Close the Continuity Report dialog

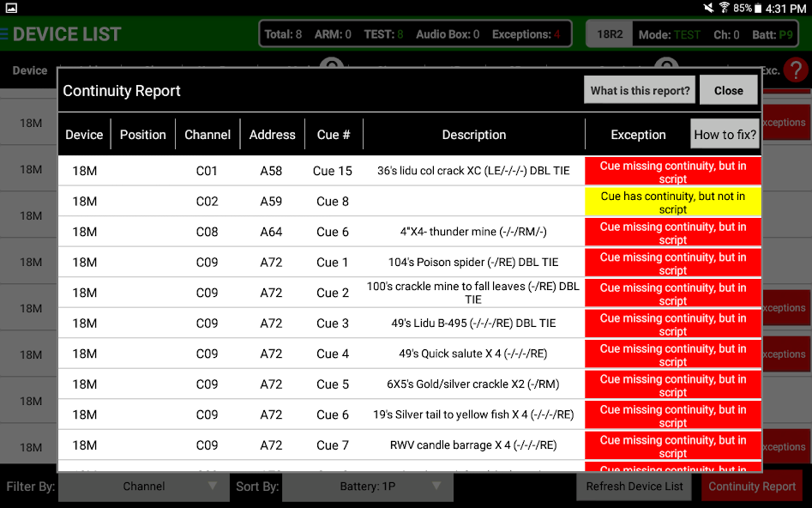728,90
